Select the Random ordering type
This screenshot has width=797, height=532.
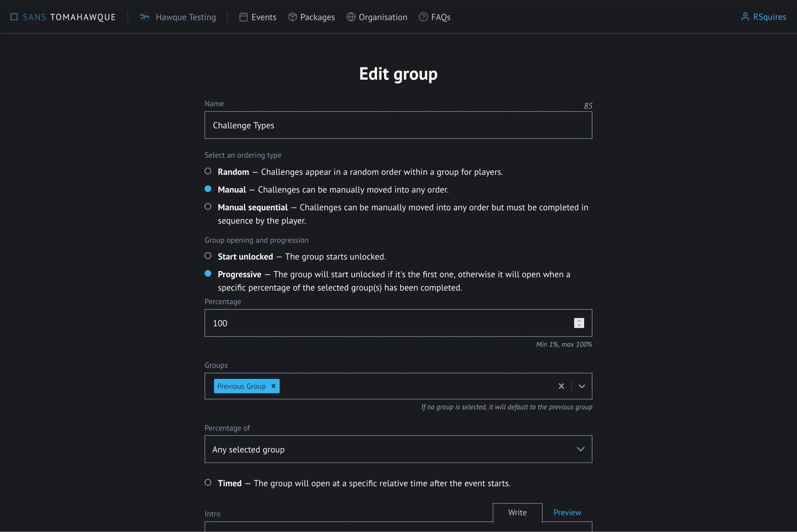208,171
